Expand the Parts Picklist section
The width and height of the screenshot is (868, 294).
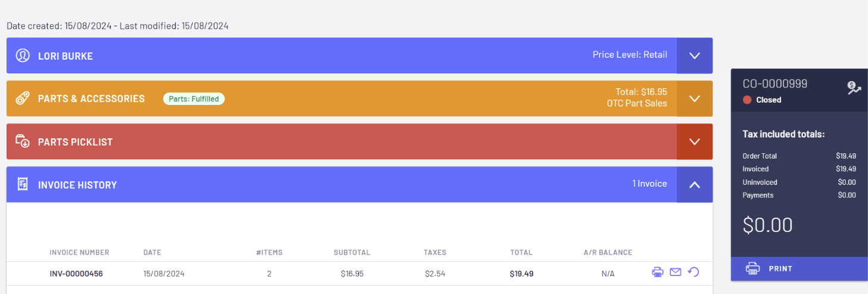(694, 141)
